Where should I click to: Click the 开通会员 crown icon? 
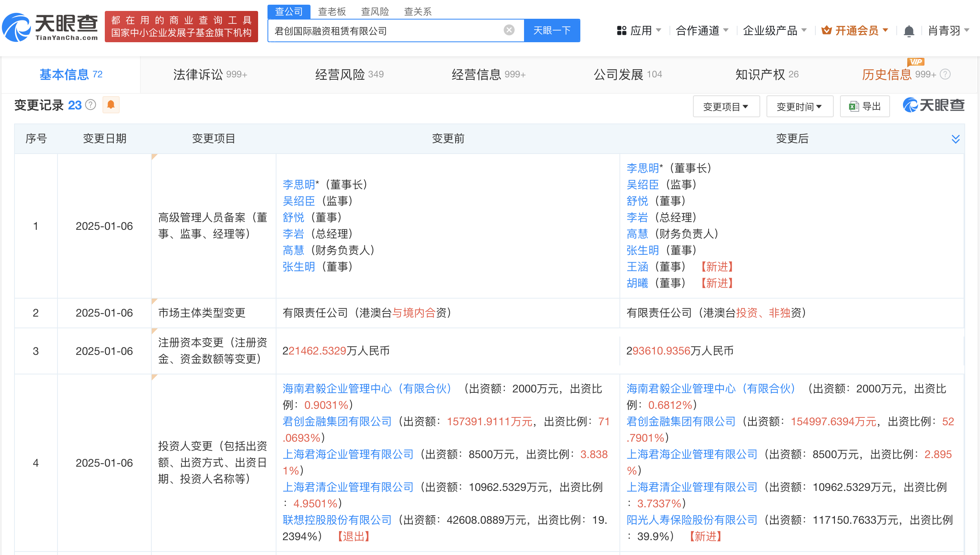[826, 30]
